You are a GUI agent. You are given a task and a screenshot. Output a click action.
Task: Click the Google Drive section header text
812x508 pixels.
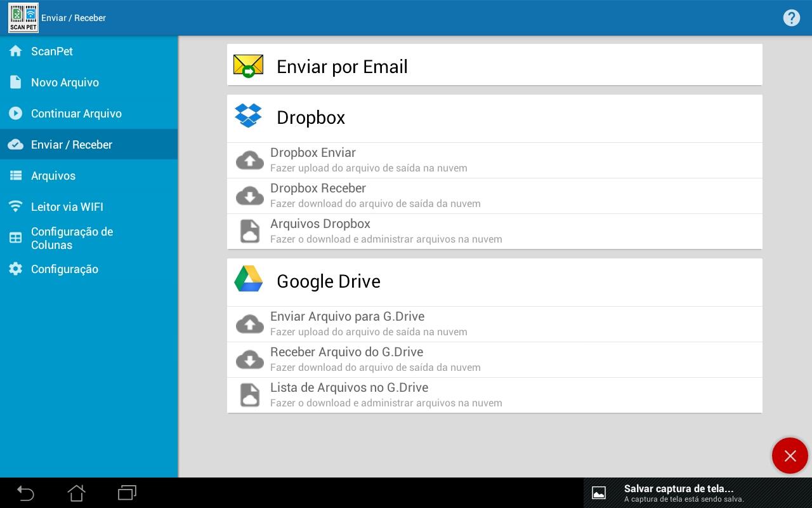pyautogui.click(x=329, y=281)
